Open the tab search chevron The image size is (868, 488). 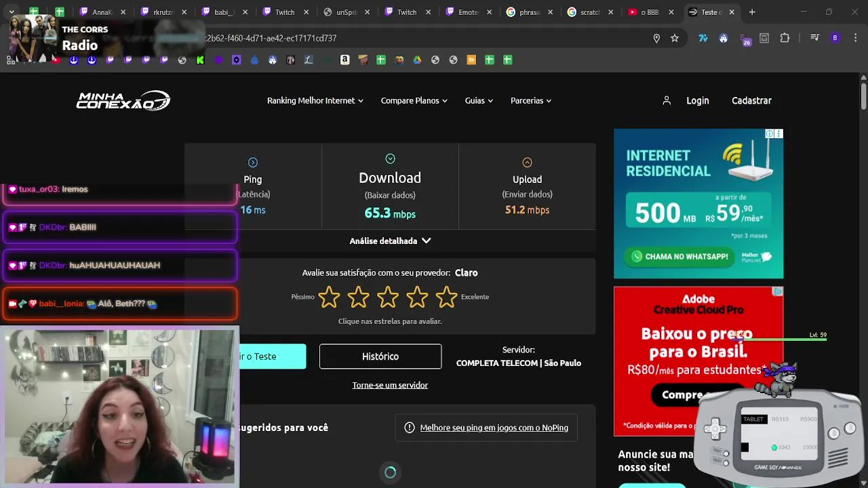click(12, 12)
